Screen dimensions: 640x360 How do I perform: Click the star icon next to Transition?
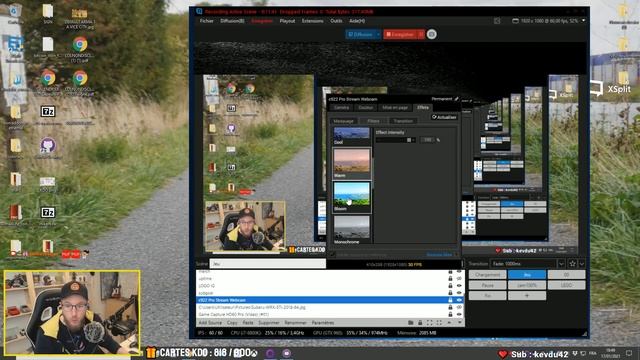[572, 264]
